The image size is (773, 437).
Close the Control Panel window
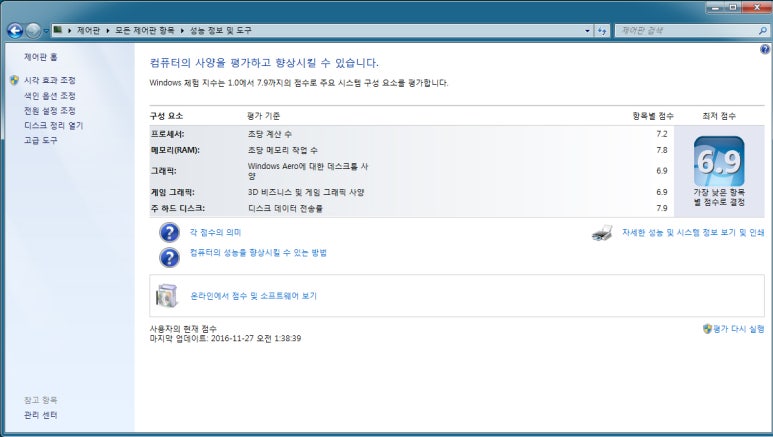(756, 7)
